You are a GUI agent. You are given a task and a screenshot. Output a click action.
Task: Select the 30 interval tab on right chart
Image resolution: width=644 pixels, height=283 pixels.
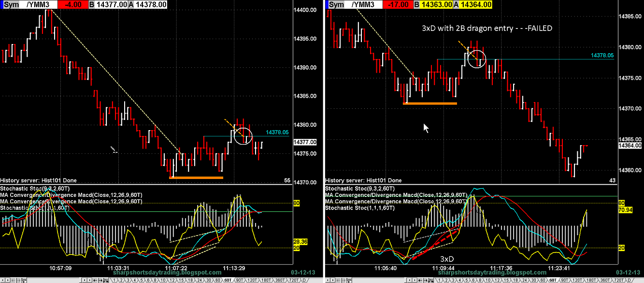(x=533, y=279)
